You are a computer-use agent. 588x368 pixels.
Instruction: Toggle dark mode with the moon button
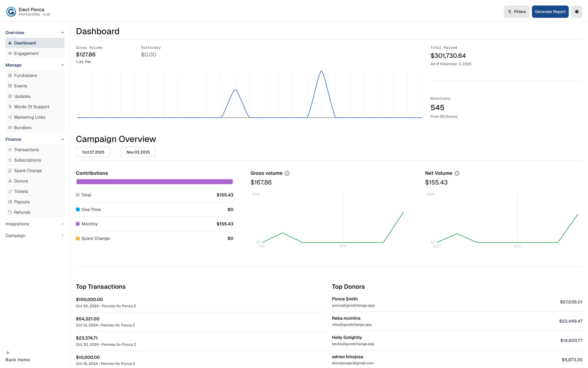click(577, 12)
